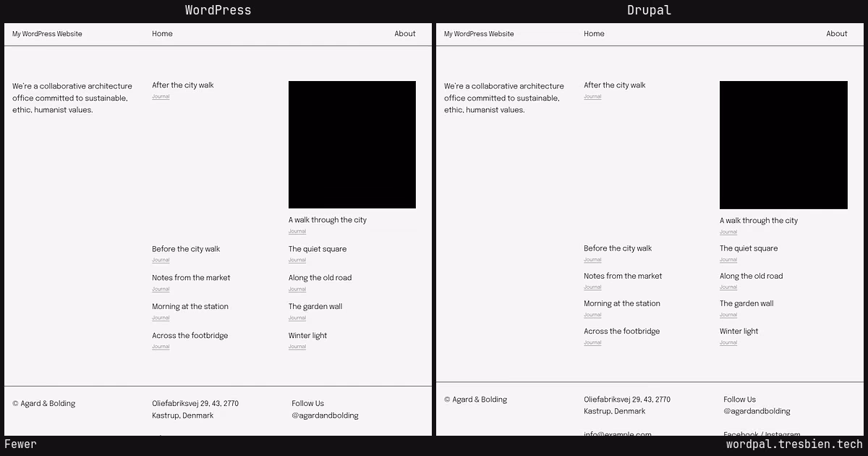Click the architecture office intro text in WordPress pane
Viewport: 868px width, 456px height.
click(x=72, y=98)
